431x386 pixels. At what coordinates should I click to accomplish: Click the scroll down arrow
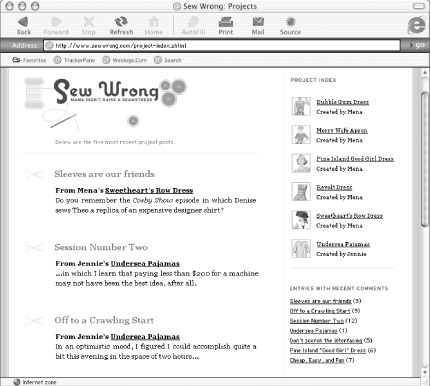pyautogui.click(x=425, y=372)
